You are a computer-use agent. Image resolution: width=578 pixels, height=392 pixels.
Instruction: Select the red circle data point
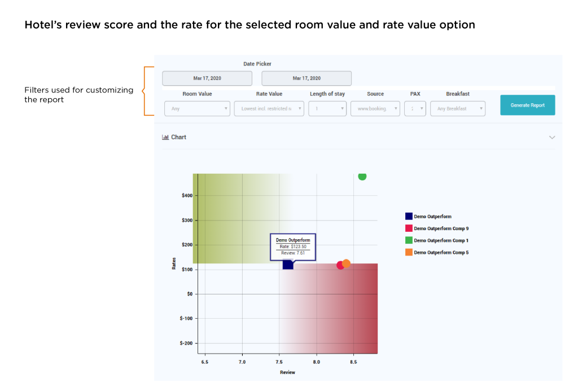[x=339, y=265]
